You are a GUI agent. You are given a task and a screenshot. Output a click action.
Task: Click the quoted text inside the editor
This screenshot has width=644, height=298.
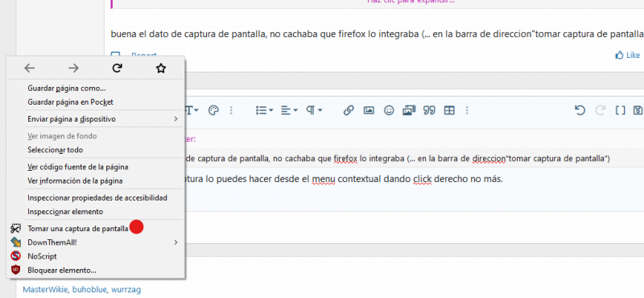click(398, 159)
